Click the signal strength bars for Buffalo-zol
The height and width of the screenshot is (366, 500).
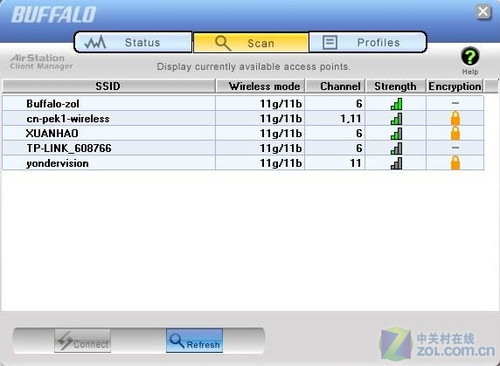[396, 104]
